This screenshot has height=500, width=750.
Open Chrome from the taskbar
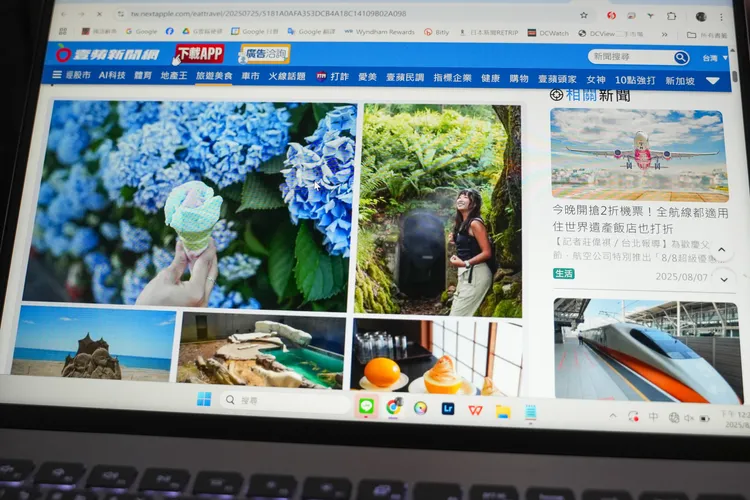click(393, 406)
